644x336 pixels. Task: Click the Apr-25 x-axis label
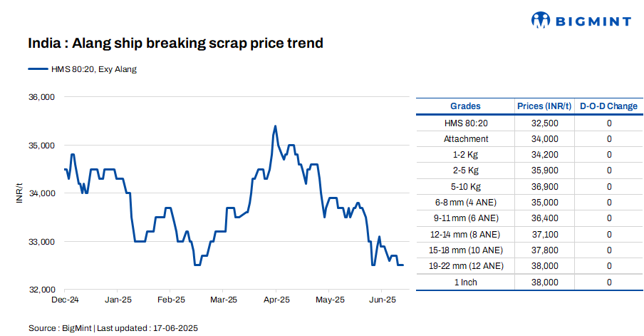click(x=276, y=300)
